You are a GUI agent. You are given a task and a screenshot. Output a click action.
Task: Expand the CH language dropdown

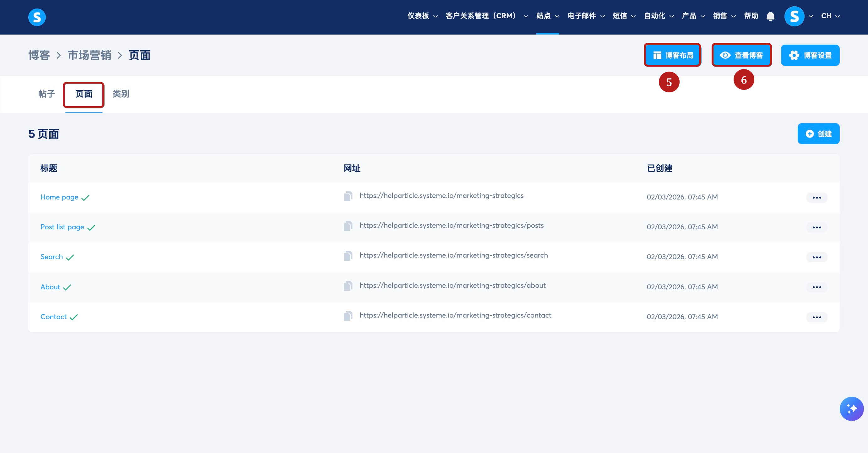[830, 16]
